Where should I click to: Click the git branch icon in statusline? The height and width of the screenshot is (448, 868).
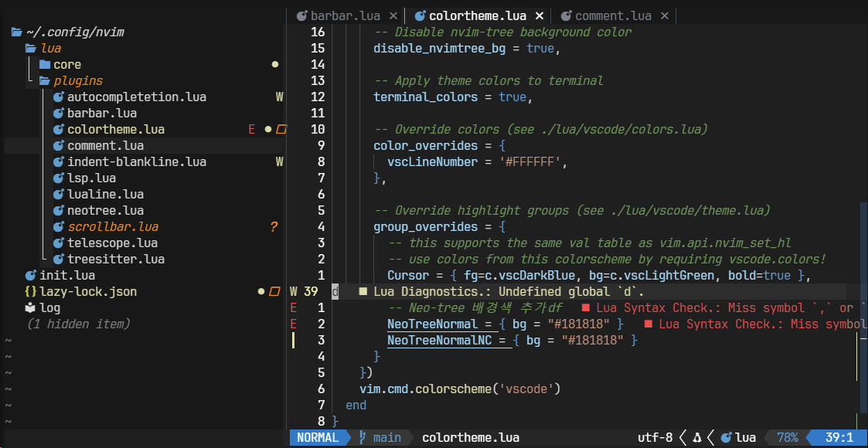coord(363,438)
